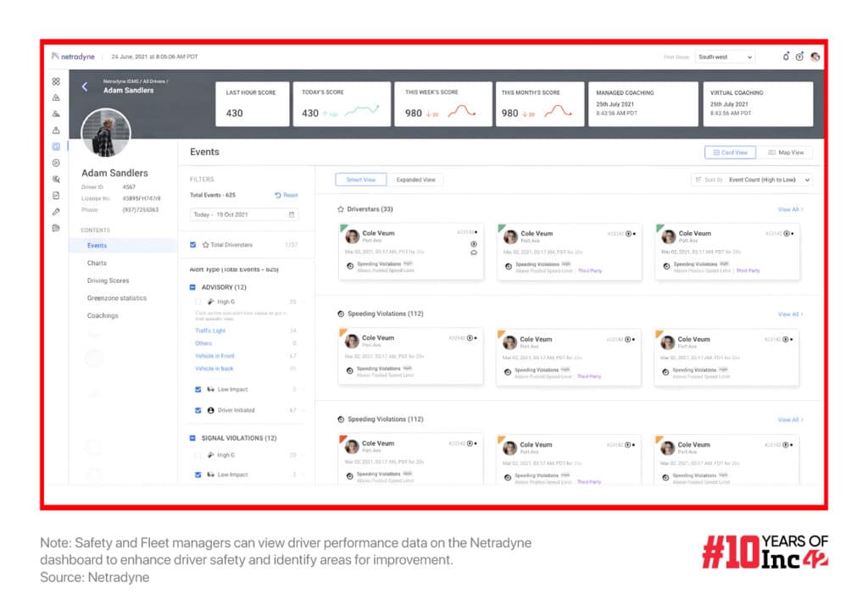868x594 pixels.
Task: Click View All next to Driverstars
Action: 790,208
